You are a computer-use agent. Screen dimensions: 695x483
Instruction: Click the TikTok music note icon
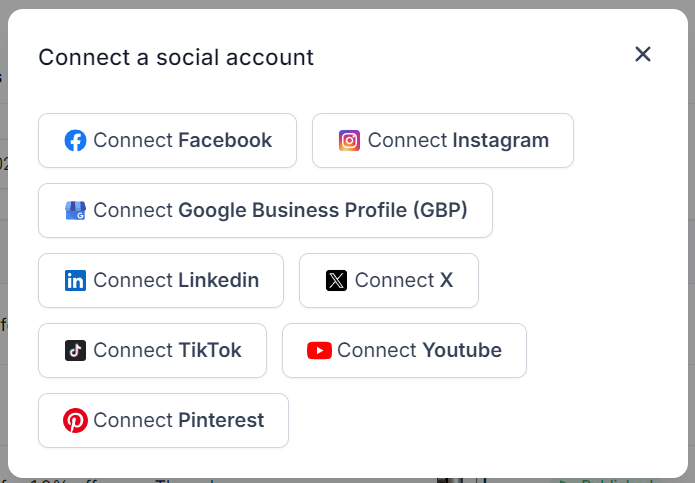click(x=75, y=350)
